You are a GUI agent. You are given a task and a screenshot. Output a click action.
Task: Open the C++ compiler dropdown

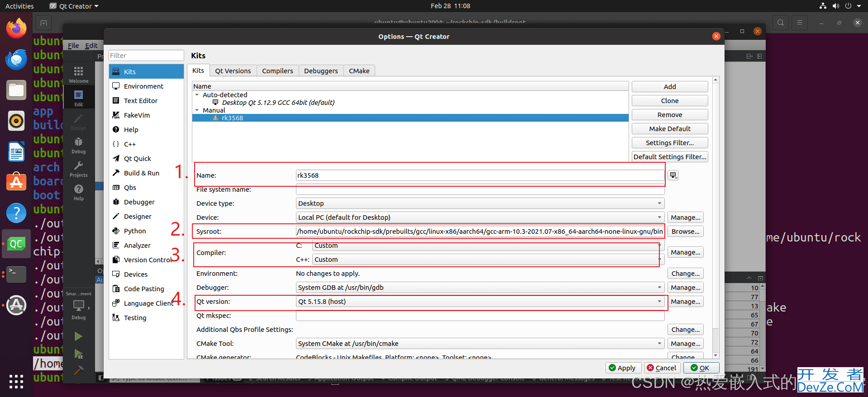488,260
